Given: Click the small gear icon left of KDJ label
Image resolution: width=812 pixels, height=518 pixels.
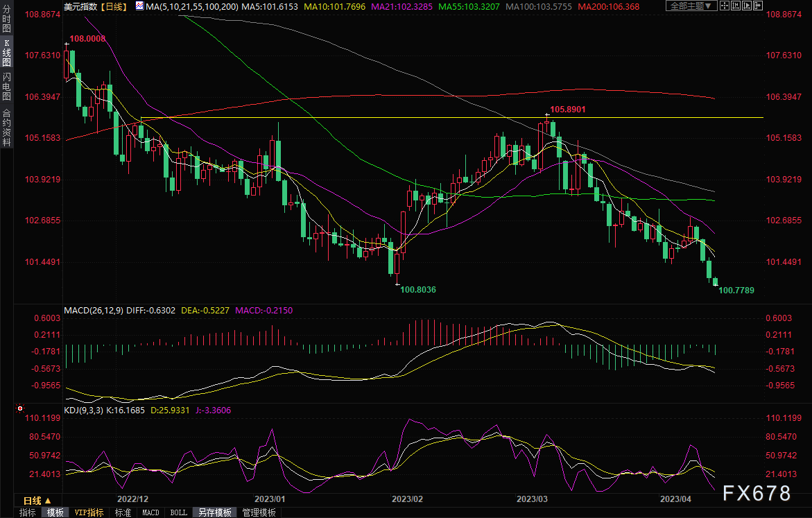Looking at the screenshot, I should pos(20,409).
